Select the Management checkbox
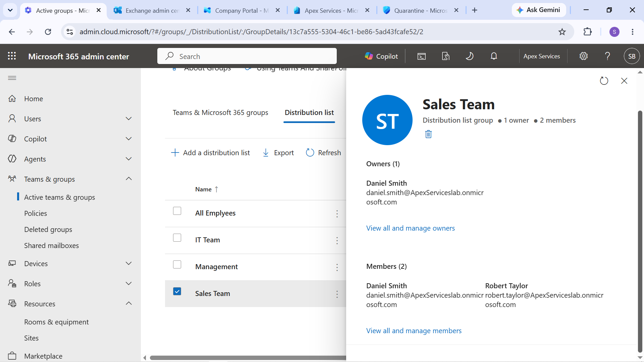644x362 pixels. click(x=177, y=264)
